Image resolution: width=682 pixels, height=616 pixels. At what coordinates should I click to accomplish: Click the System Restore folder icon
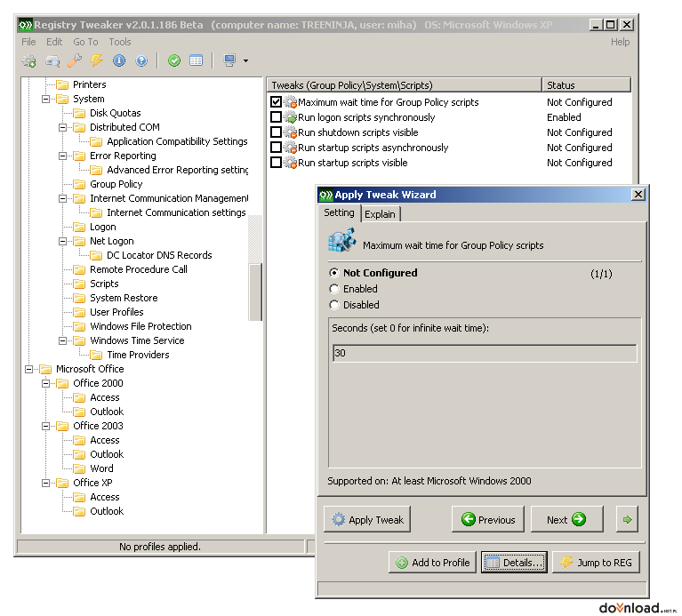[x=79, y=298]
